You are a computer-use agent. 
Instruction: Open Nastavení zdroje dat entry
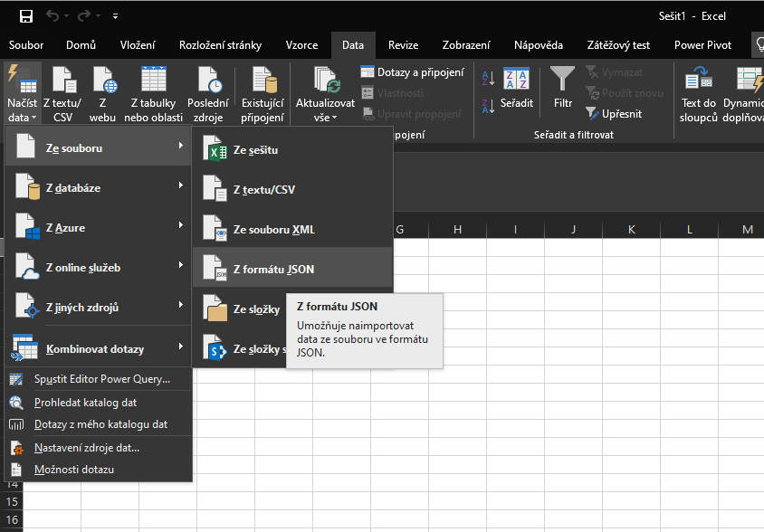click(99, 448)
